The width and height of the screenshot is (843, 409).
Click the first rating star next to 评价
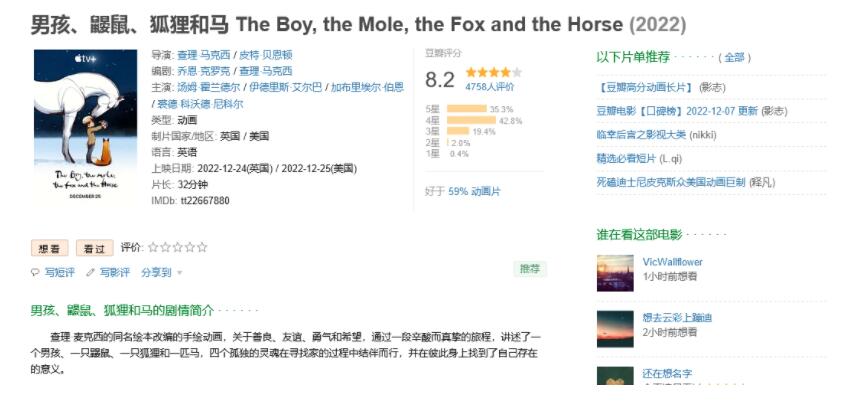[x=153, y=247]
